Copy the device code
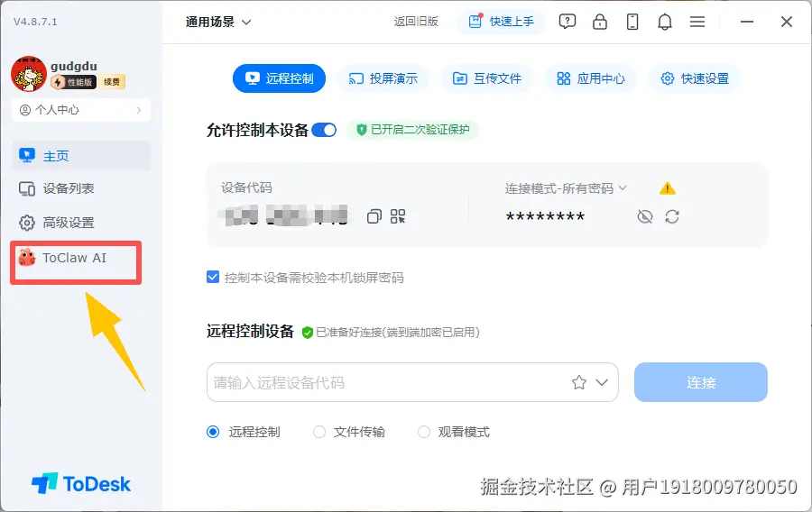Image resolution: width=812 pixels, height=512 pixels. tap(374, 216)
